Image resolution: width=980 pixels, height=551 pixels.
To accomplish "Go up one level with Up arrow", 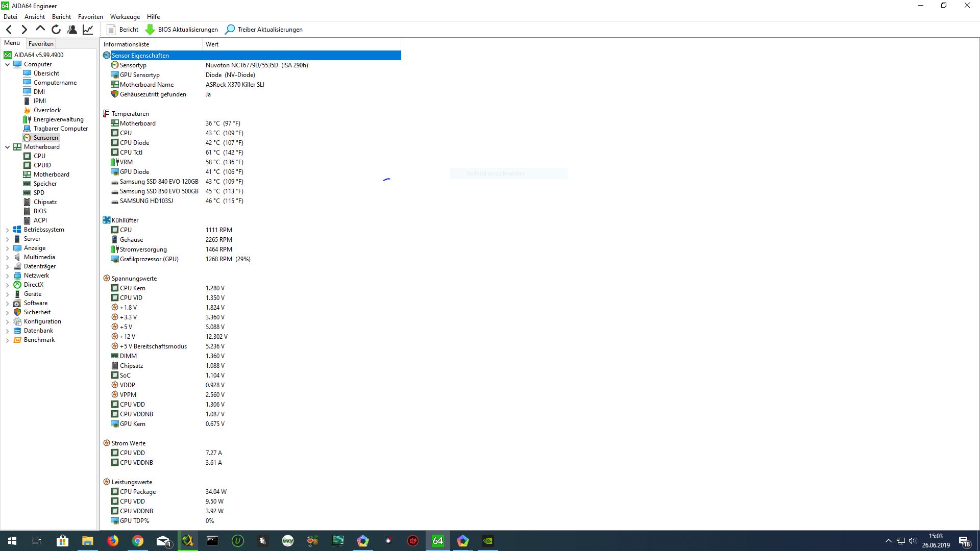I will click(x=40, y=30).
